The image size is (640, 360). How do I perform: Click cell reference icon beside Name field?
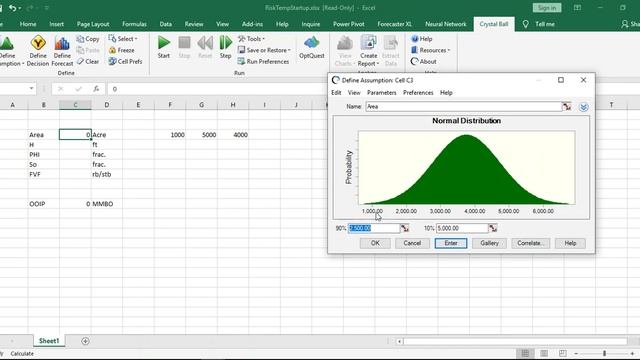tap(567, 107)
